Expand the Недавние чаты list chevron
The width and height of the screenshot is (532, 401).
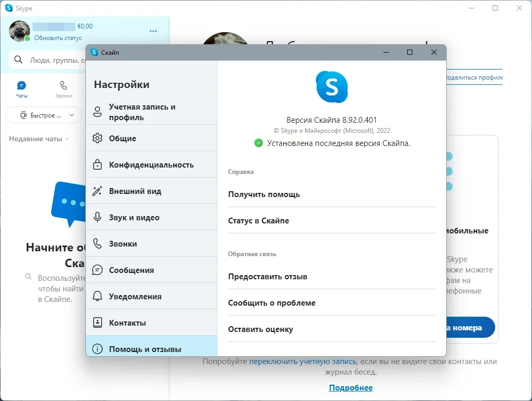(67, 139)
